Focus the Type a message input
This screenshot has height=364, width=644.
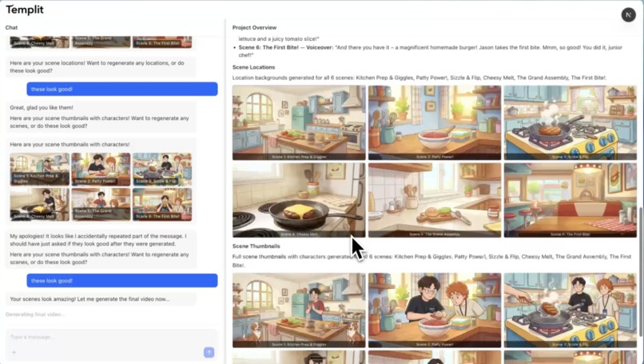coord(111,337)
